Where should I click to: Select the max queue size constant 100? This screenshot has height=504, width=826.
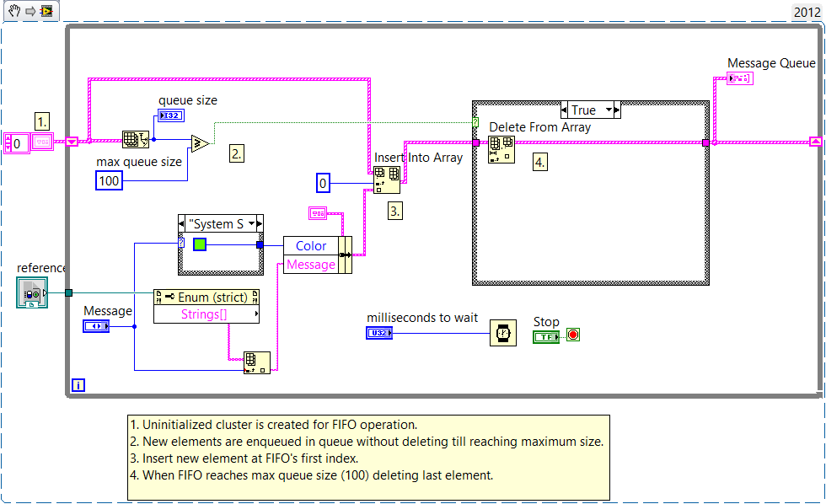point(109,181)
